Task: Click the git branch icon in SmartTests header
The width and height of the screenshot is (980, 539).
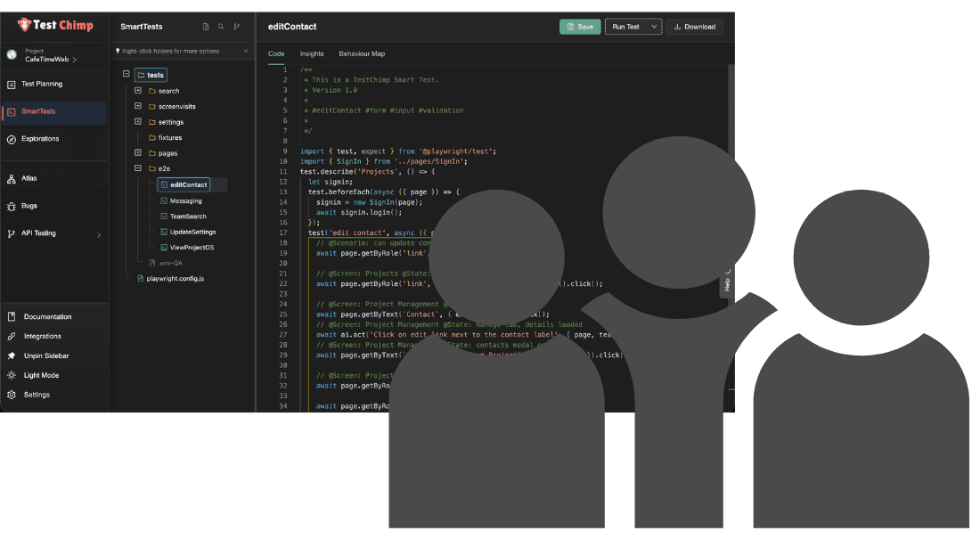Action: [x=237, y=27]
